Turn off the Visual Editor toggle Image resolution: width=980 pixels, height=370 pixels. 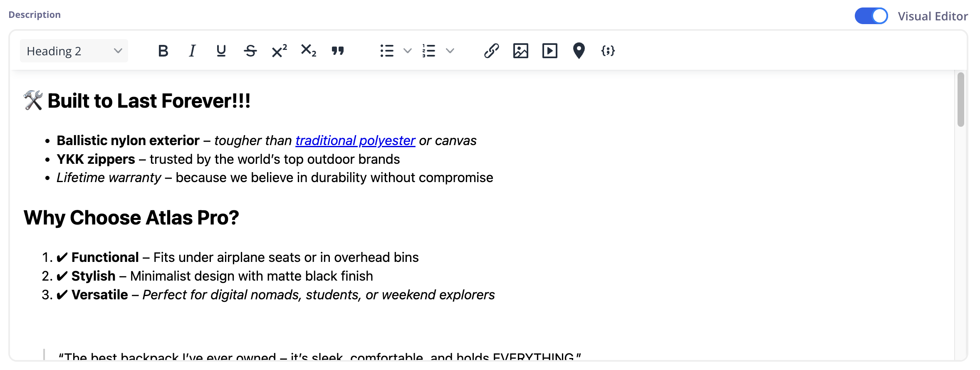871,16
